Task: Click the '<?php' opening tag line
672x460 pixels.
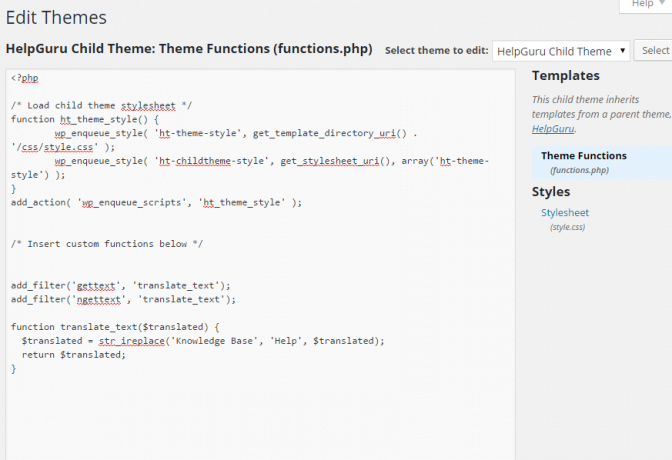Action: 24,78
